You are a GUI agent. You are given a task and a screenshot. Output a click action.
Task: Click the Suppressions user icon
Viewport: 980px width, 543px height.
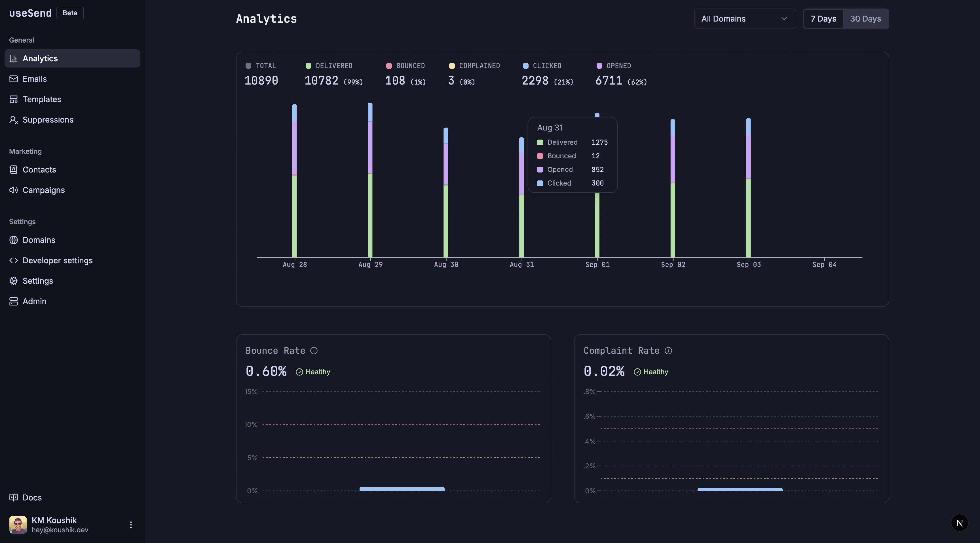click(x=14, y=120)
